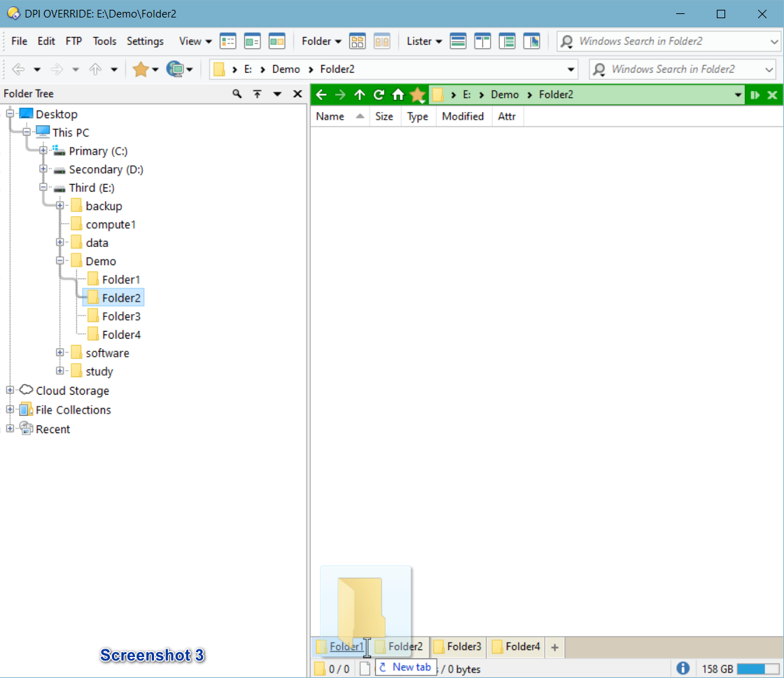
Task: Click the Folder Tree go-to-top arrow icon
Action: 257,94
